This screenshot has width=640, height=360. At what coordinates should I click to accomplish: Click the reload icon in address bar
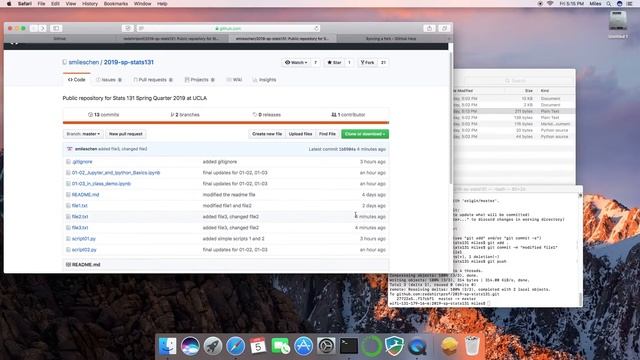tap(316, 28)
